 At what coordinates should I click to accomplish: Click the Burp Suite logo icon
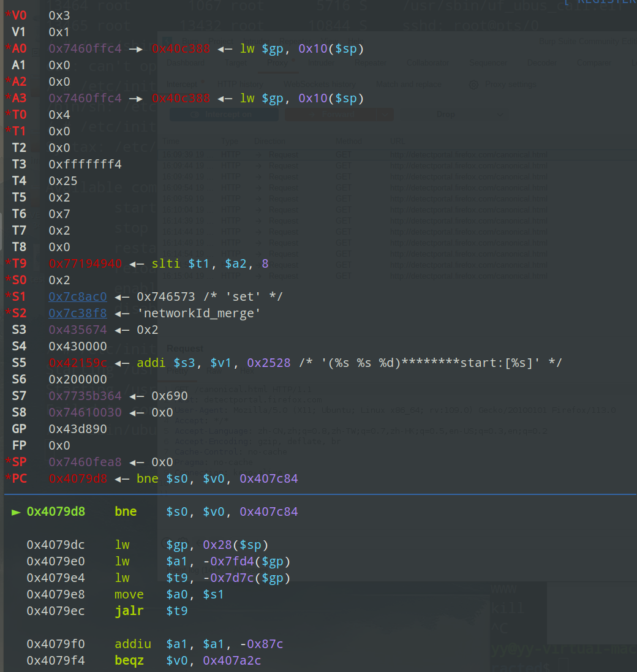[x=167, y=41]
